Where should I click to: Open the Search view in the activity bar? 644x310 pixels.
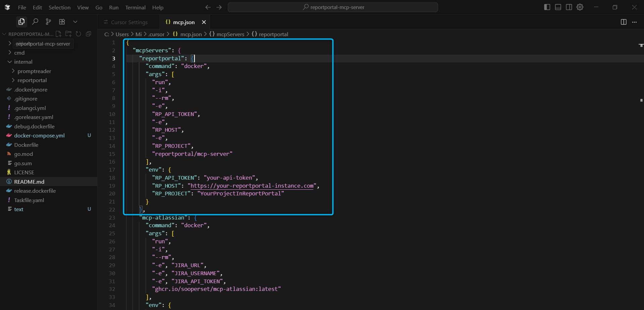(x=35, y=21)
